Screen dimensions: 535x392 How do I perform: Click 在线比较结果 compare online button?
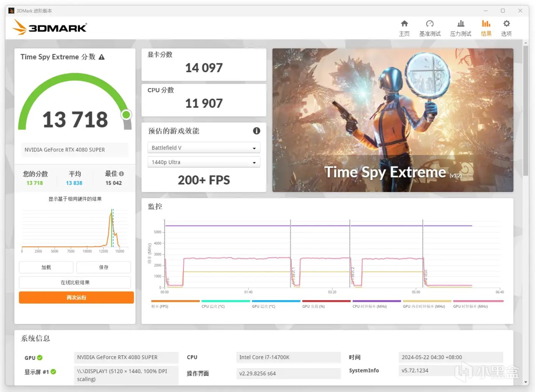[75, 283]
